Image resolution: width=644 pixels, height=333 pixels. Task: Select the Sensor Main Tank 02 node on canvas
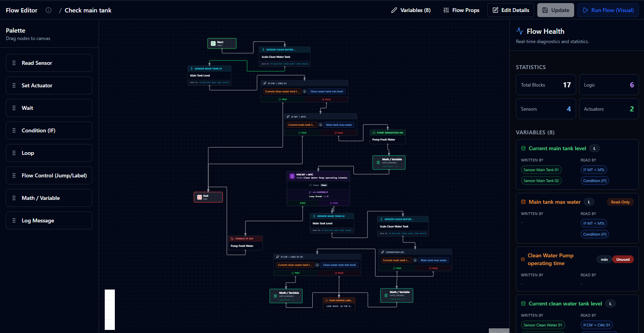(x=332, y=223)
